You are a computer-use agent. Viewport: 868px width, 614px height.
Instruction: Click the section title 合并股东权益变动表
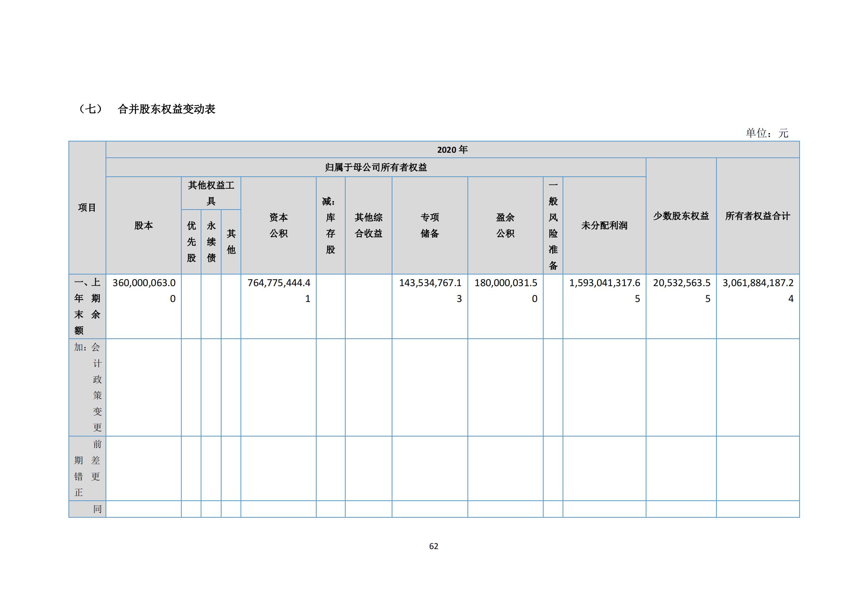166,109
